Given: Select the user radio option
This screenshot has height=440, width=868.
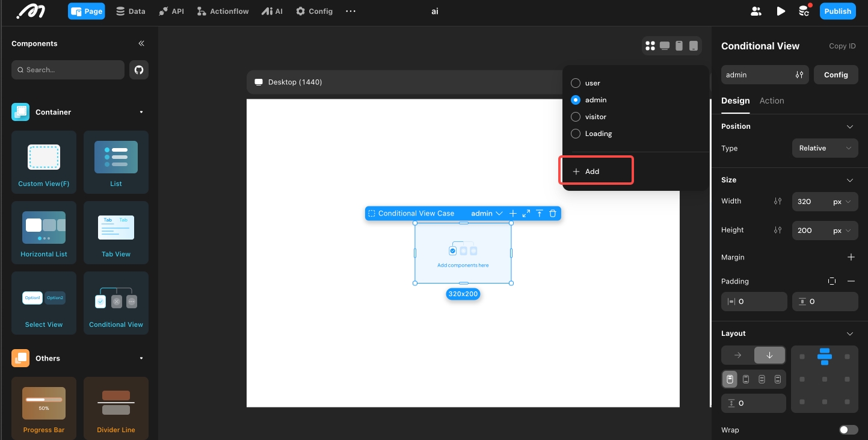Looking at the screenshot, I should [x=576, y=83].
